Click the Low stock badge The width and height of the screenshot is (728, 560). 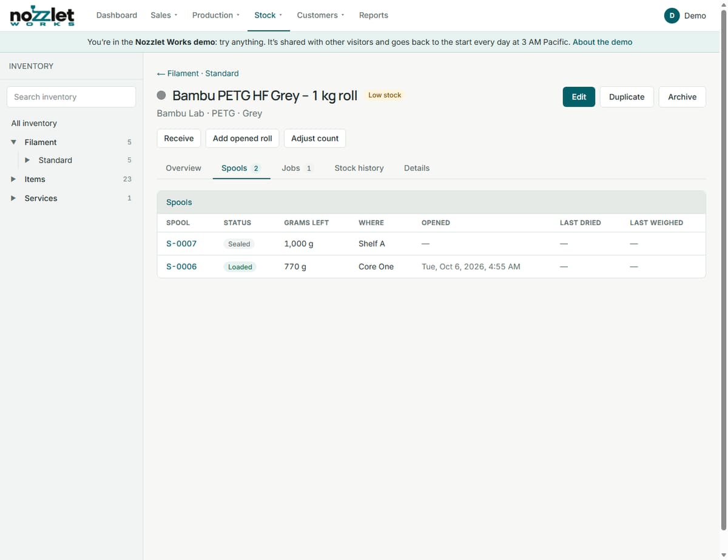point(385,95)
